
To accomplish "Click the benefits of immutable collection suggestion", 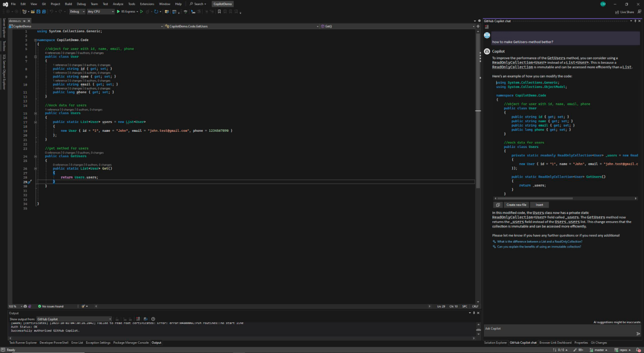I will point(539,247).
